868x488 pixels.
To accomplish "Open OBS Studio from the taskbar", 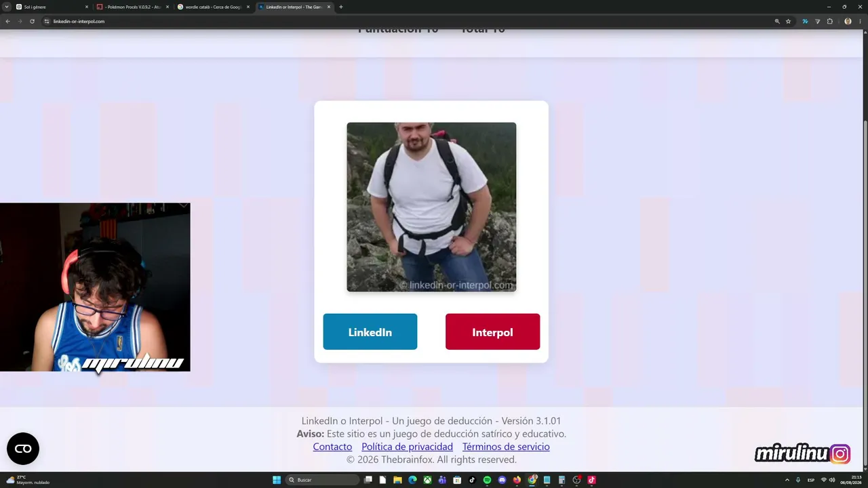I will coord(576,480).
